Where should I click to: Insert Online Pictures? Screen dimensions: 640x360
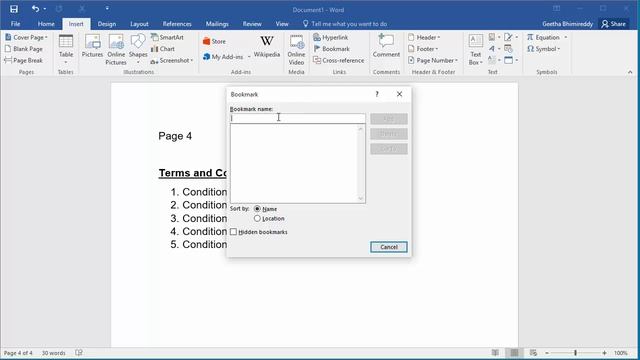point(116,49)
